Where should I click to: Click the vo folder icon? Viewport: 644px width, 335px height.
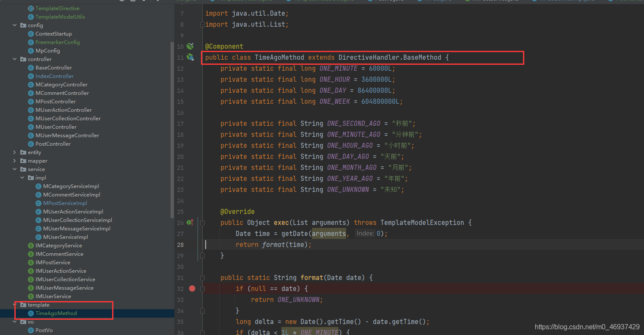(23, 322)
